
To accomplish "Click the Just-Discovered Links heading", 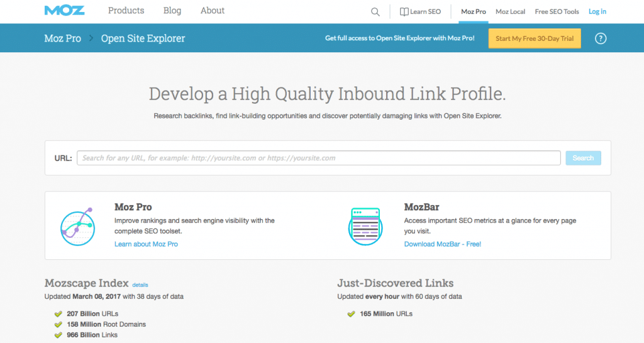I will (x=395, y=283).
